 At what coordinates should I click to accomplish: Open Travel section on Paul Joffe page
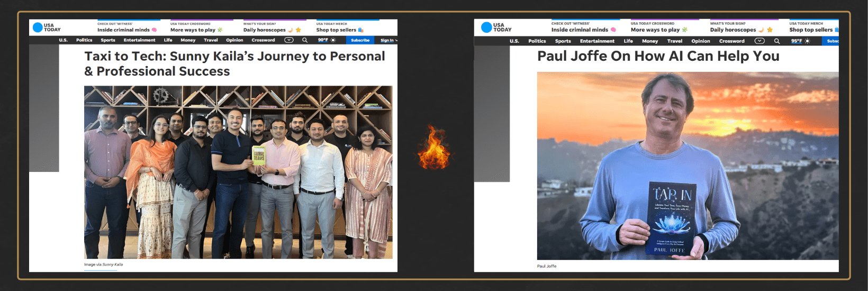[675, 41]
